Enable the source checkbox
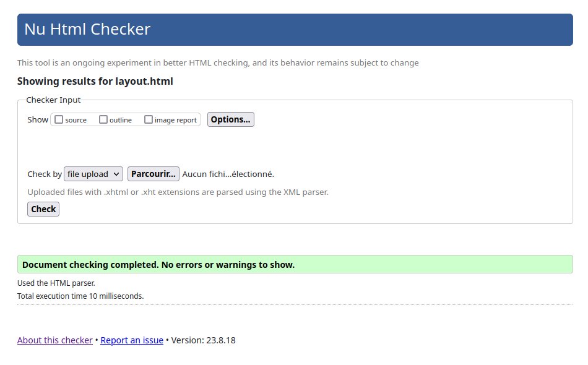The width and height of the screenshot is (588, 365). (59, 119)
